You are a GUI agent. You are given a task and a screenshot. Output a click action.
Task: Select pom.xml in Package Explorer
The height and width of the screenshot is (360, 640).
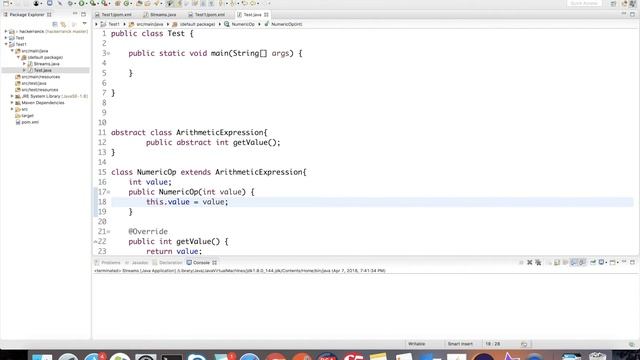tap(27, 122)
